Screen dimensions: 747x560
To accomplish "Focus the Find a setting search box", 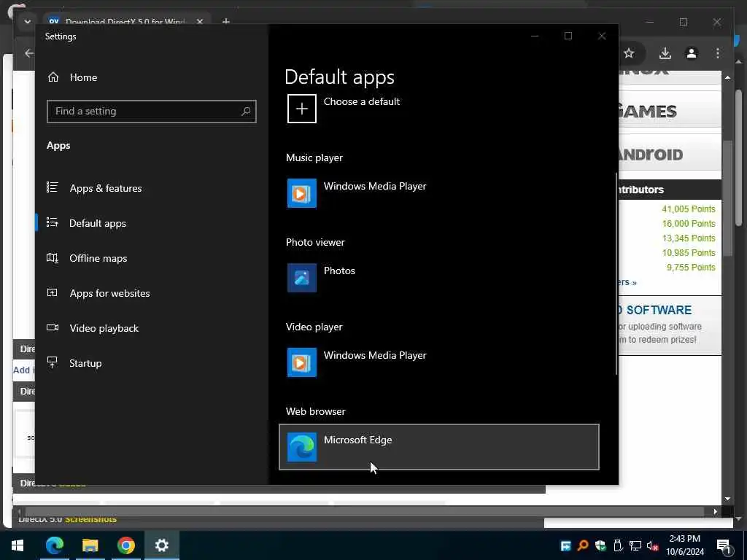I will click(152, 112).
